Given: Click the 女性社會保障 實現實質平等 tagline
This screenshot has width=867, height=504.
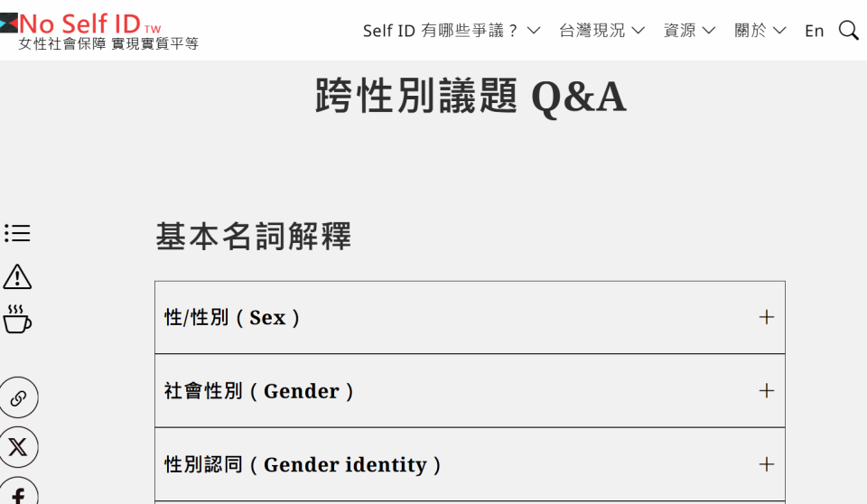Looking at the screenshot, I should (x=108, y=43).
